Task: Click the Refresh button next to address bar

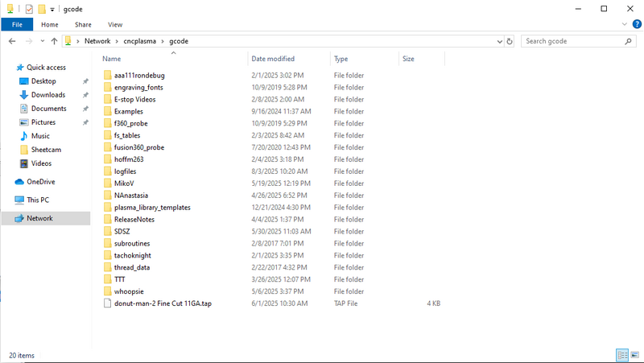Action: click(x=511, y=40)
